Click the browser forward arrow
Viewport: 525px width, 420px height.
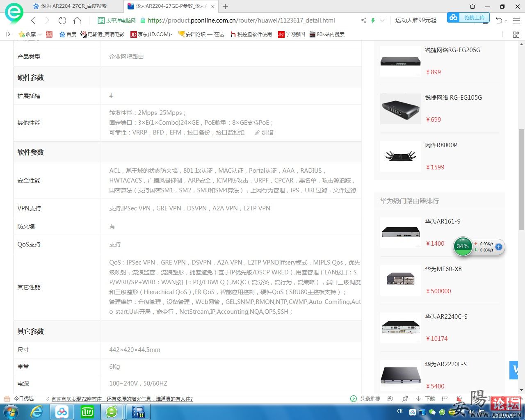click(47, 21)
